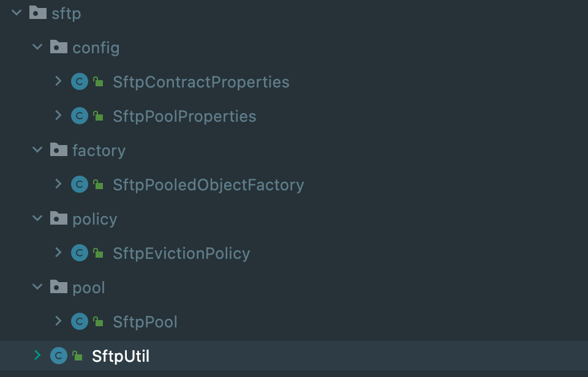Click the class icon beside SftpContractProperties
This screenshot has height=377, width=588.
pos(80,81)
